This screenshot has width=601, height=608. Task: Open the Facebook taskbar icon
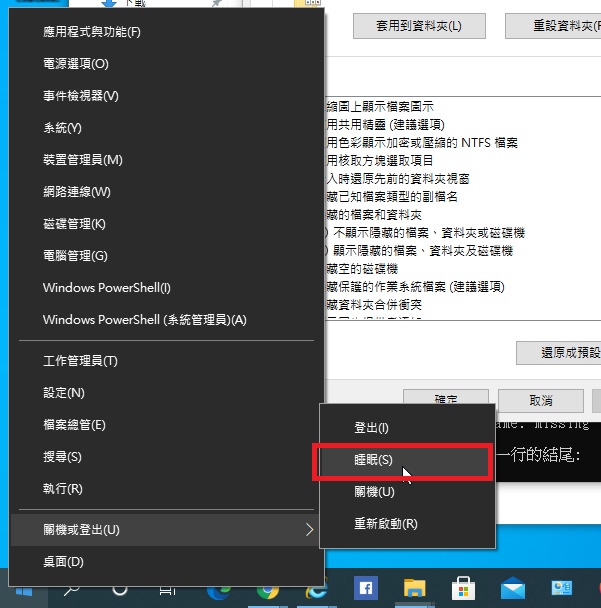366,588
